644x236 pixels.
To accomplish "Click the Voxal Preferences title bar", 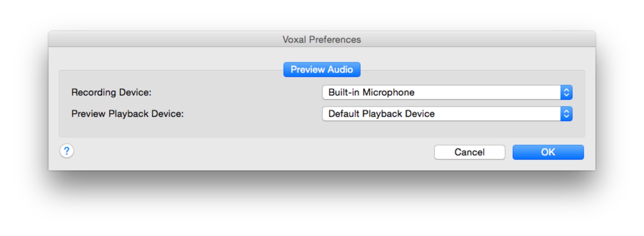I will [321, 39].
